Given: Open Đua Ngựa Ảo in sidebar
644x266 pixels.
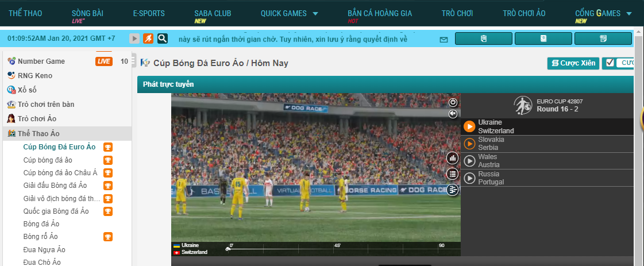Looking at the screenshot, I should pyautogui.click(x=44, y=249).
